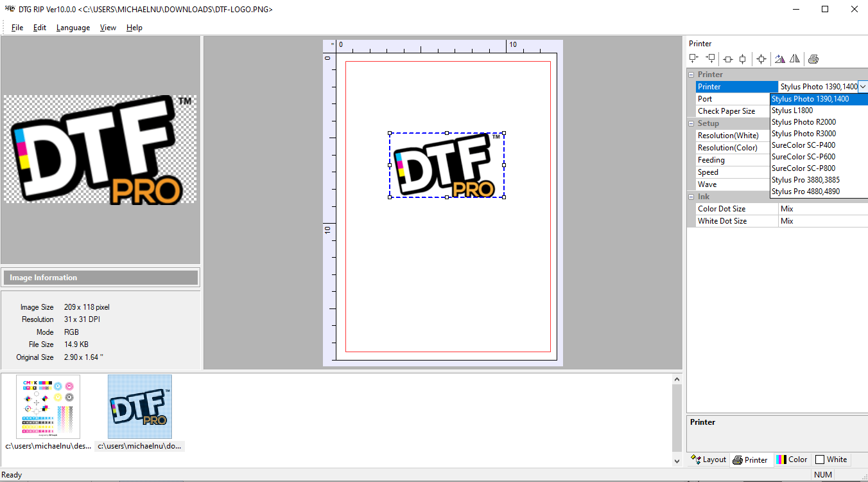Collapse the Ink property group
The height and width of the screenshot is (482, 868).
691,197
